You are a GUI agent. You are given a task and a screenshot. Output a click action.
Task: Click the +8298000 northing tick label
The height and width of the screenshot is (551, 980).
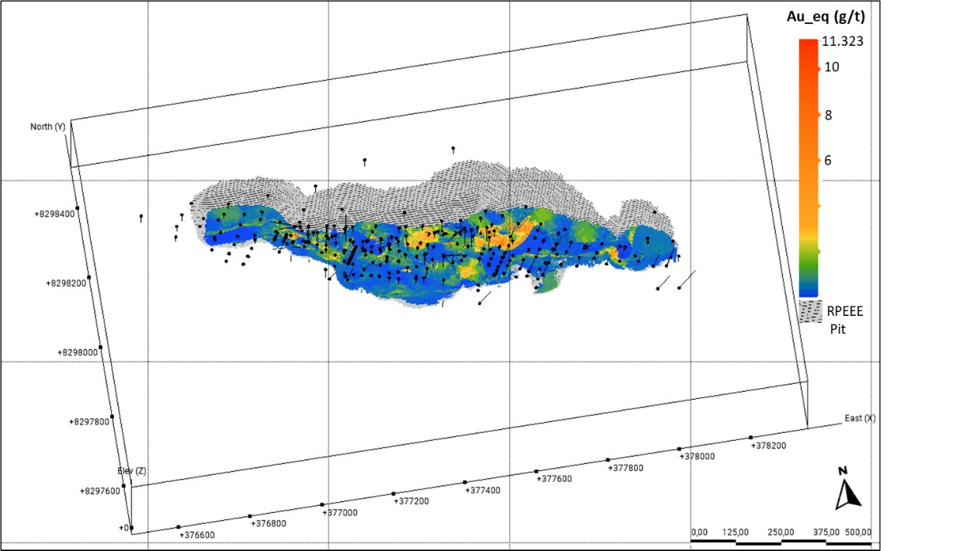[77, 352]
